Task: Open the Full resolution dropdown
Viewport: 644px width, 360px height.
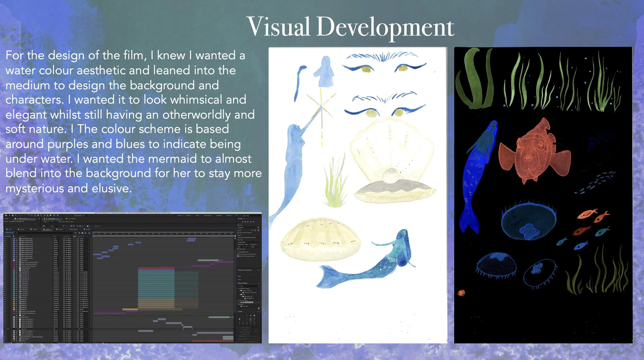Action: [x=56, y=226]
